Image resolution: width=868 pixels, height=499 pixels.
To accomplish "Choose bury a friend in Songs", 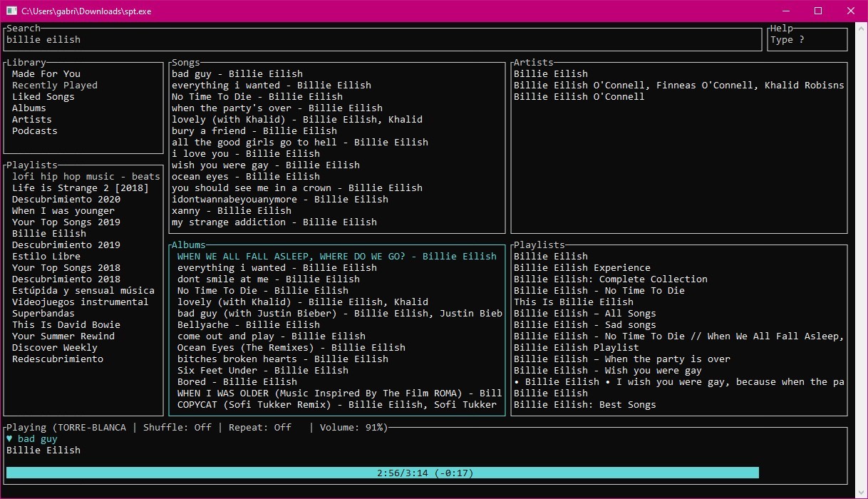I will tap(254, 131).
